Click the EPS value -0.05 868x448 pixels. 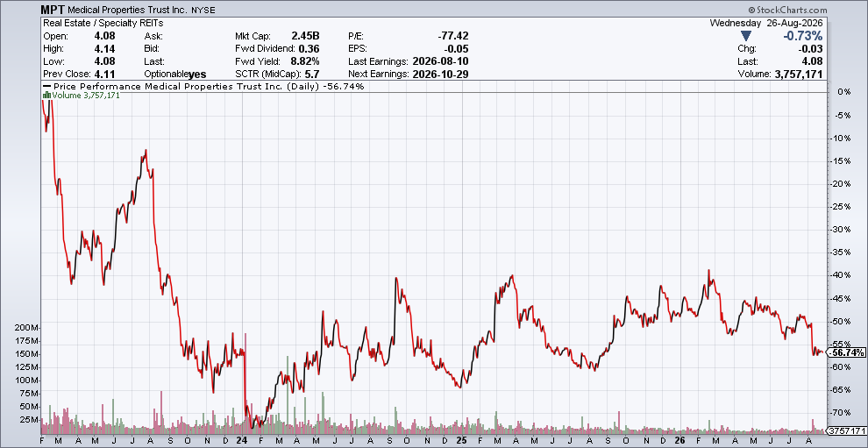458,49
